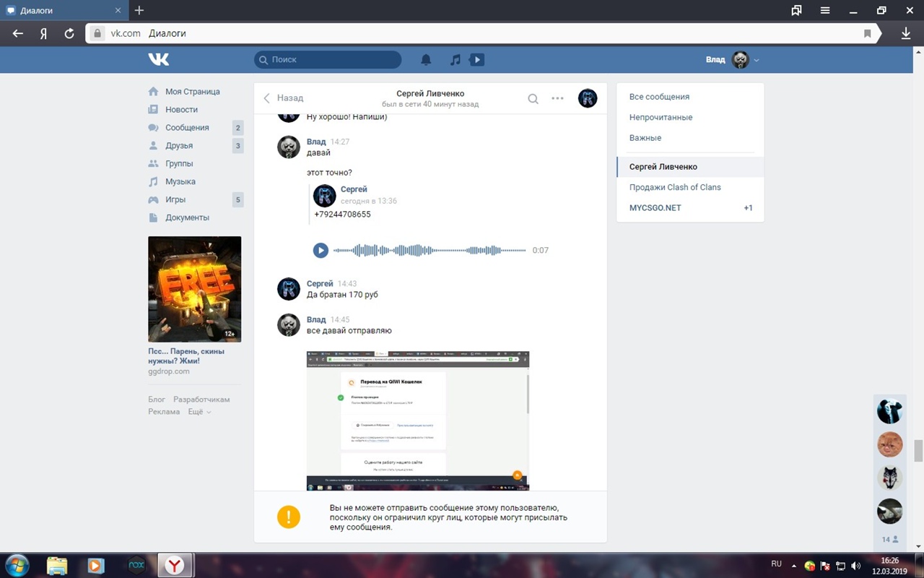This screenshot has height=578, width=924.
Task: Go back using the Назад button
Action: coord(283,98)
